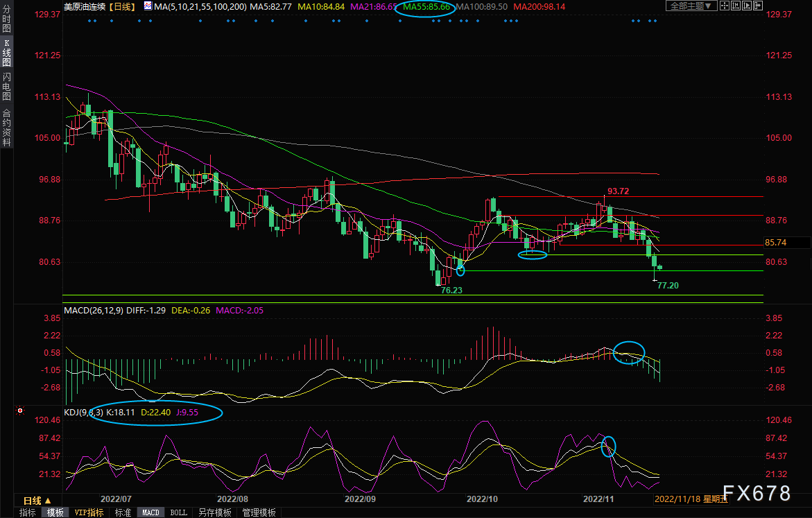812x518 pixels.
Task: Select the MACD template tab
Action: click(150, 512)
